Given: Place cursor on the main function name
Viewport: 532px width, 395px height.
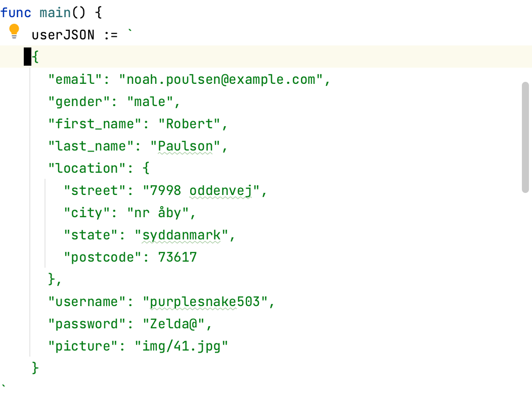Looking at the screenshot, I should [55, 13].
